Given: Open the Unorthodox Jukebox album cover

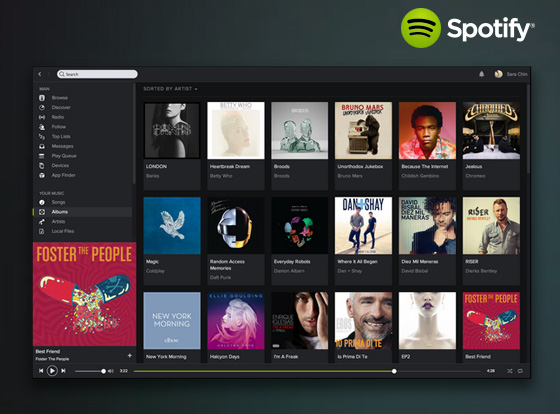Looking at the screenshot, I should click(x=363, y=130).
